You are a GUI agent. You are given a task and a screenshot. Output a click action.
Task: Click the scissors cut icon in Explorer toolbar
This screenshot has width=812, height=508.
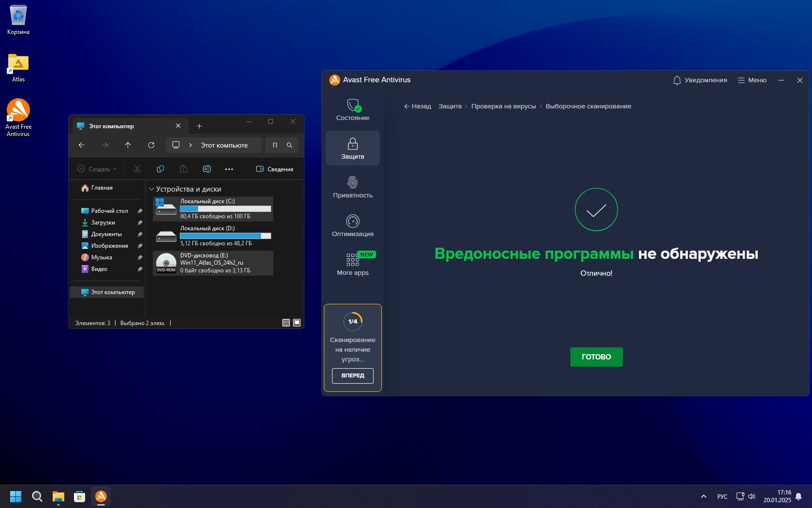pyautogui.click(x=137, y=169)
